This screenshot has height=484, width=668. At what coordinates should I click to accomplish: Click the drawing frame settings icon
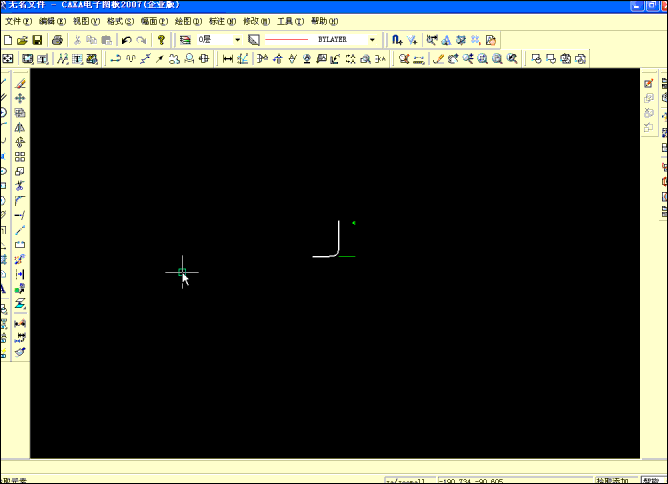[x=28, y=59]
